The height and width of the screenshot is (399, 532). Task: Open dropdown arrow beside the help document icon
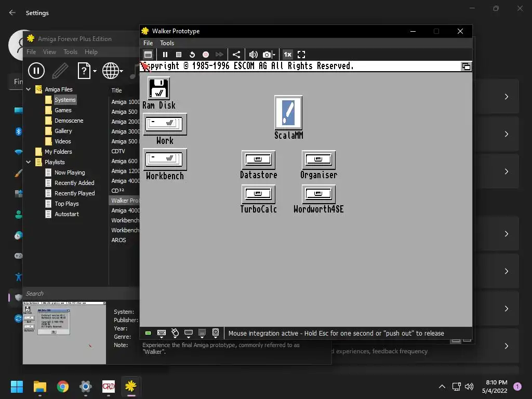(x=95, y=71)
